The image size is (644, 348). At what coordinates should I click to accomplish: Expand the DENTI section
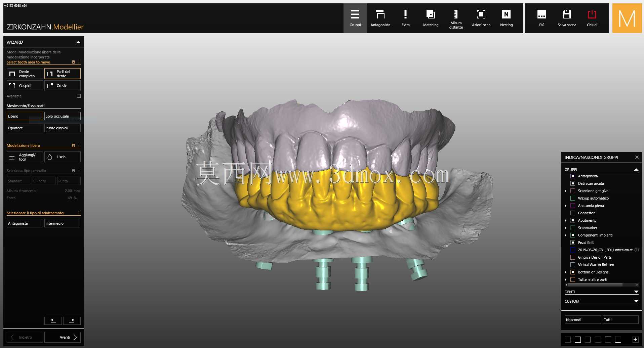coord(636,292)
